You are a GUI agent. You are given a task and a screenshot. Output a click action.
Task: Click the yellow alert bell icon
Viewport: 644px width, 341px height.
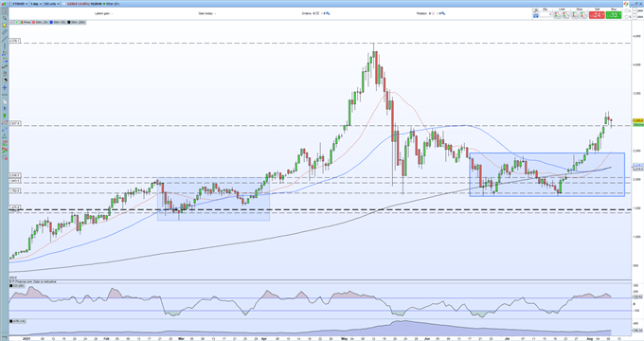pyautogui.click(x=5, y=25)
